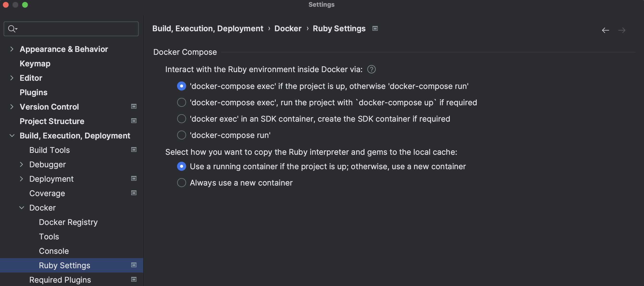Click project-level icon next to Project Structure

tap(134, 121)
